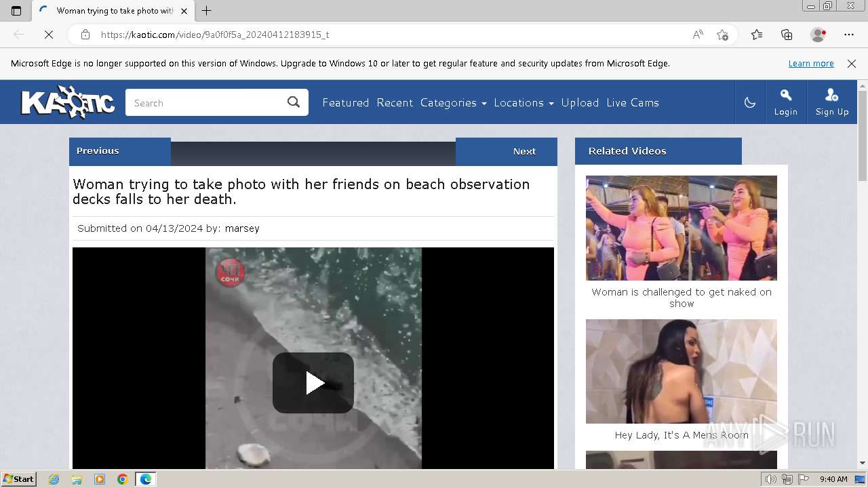Open a new browser tab
Screen dimensions: 868x488
[x=207, y=11]
